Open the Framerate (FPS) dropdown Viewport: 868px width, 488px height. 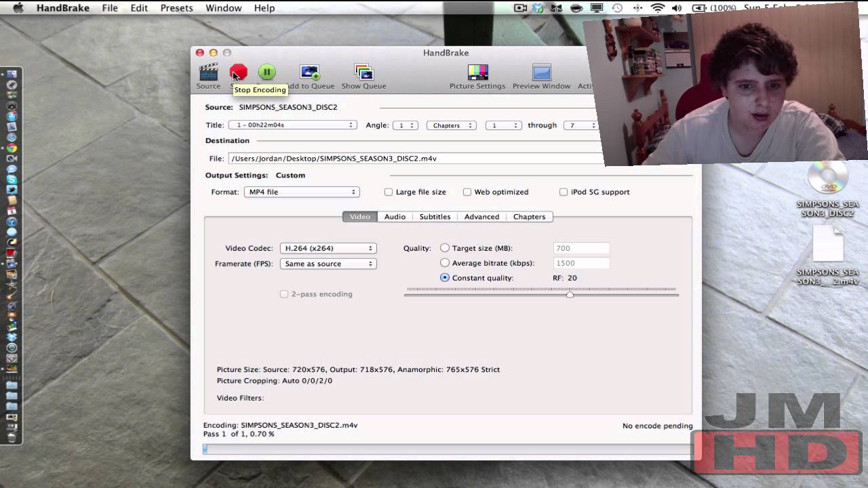pyautogui.click(x=328, y=264)
